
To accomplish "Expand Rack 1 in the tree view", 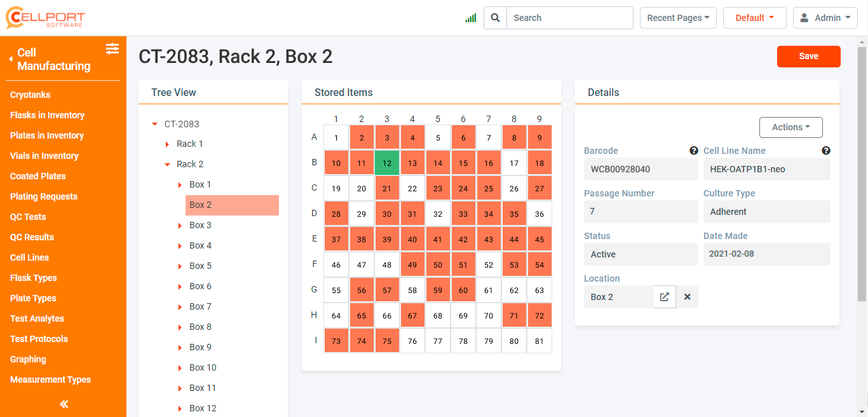I will [168, 144].
